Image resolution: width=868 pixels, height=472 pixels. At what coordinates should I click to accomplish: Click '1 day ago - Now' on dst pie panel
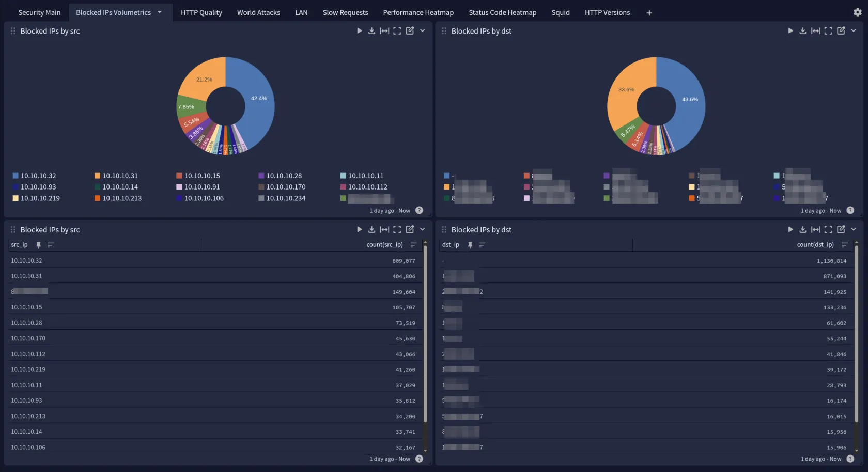point(820,211)
